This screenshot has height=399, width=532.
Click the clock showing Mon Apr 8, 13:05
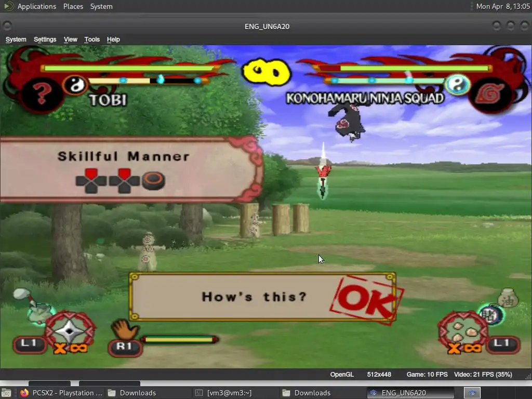point(503,6)
